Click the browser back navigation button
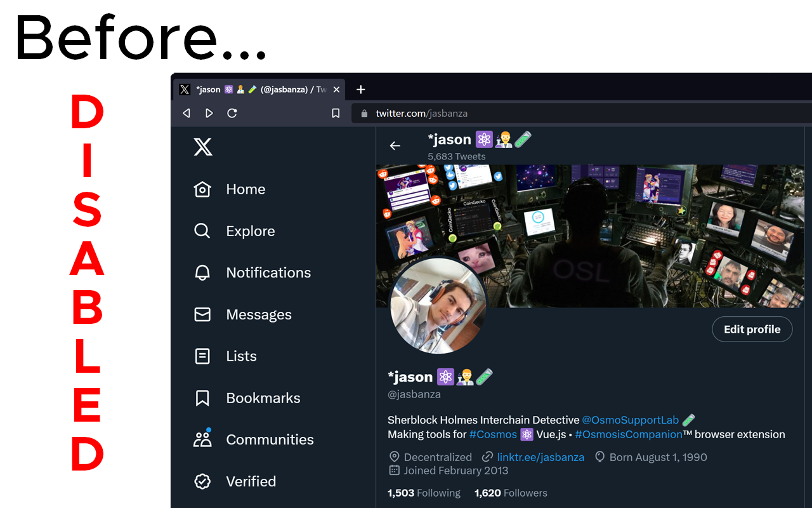This screenshot has height=508, width=812. point(187,113)
